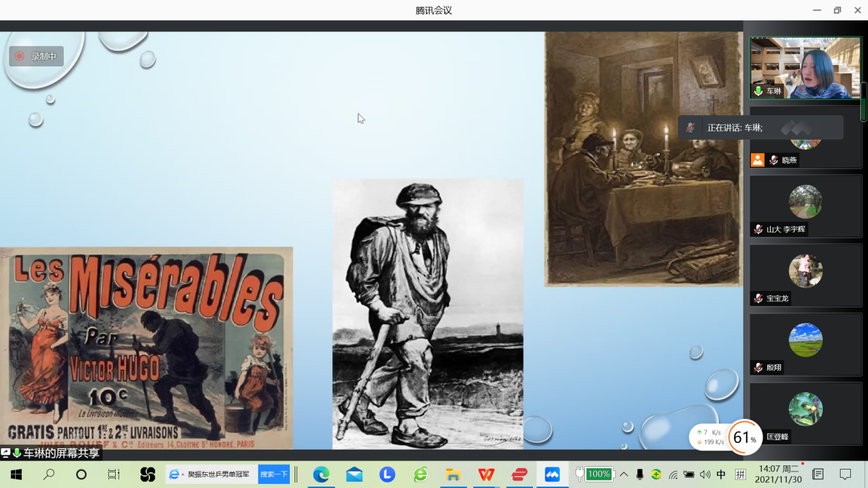Open the Windows Start menu
868x488 pixels.
[16, 474]
